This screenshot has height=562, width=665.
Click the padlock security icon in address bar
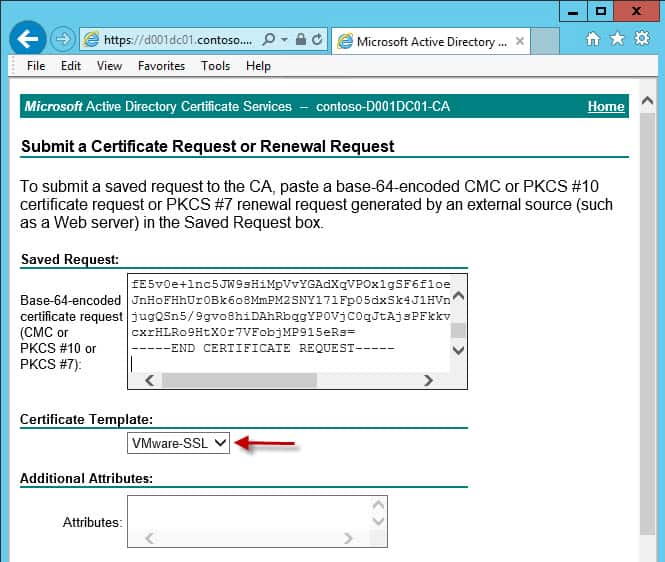(301, 40)
